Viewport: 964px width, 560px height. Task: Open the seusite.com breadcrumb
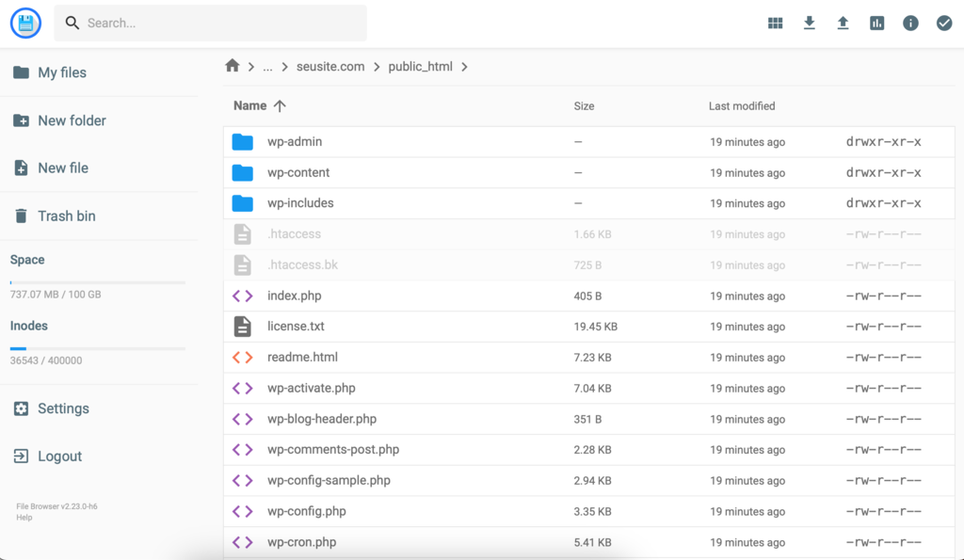click(x=330, y=67)
